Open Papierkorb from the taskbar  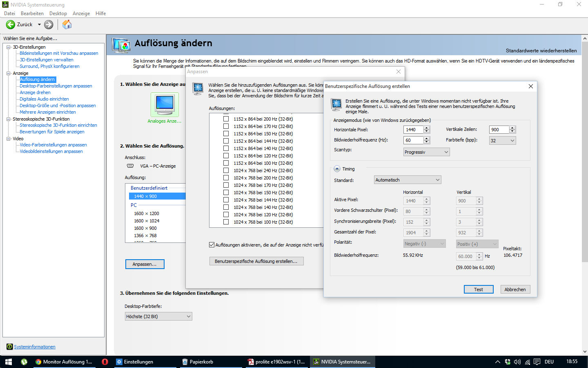pos(198,362)
